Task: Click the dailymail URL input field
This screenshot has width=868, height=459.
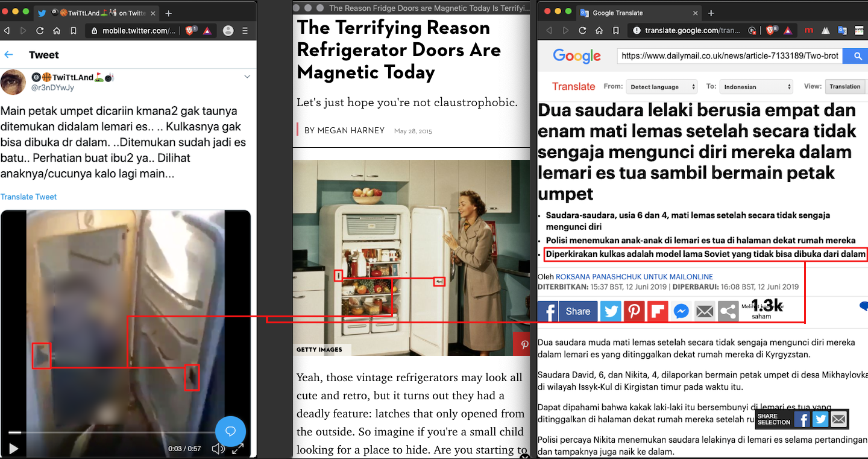Action: coord(729,56)
